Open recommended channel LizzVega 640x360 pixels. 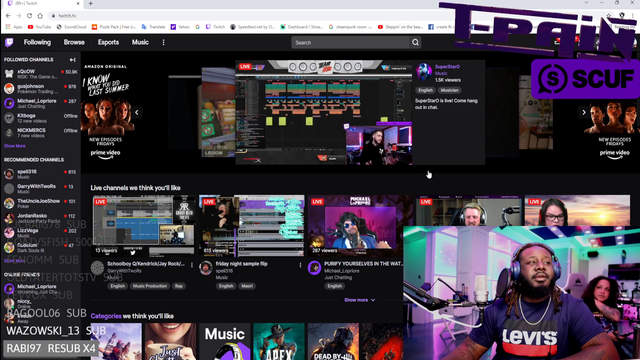(x=40, y=233)
